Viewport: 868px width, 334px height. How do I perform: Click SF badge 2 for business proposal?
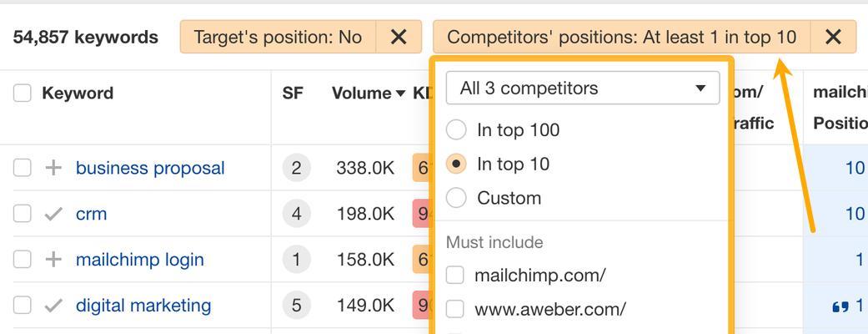pos(296,168)
